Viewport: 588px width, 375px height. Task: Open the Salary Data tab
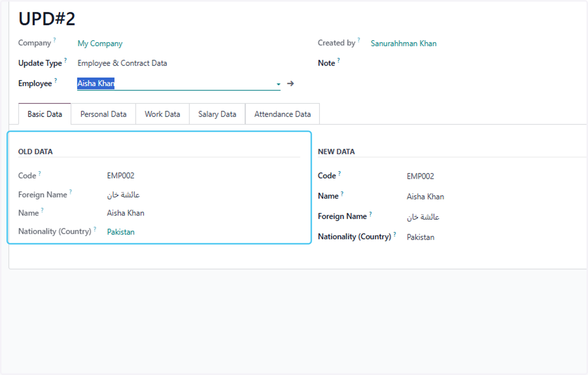(x=217, y=114)
